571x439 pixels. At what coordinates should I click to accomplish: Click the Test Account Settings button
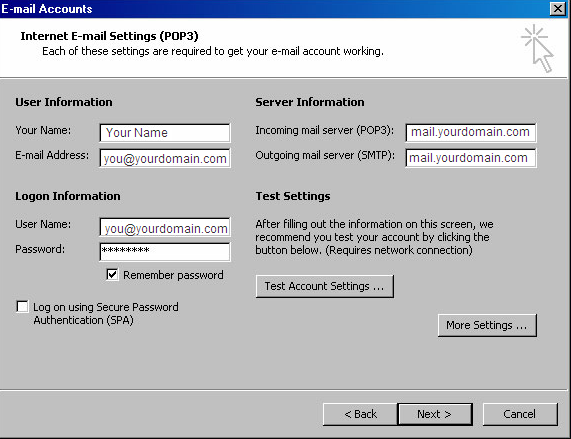coord(324,286)
